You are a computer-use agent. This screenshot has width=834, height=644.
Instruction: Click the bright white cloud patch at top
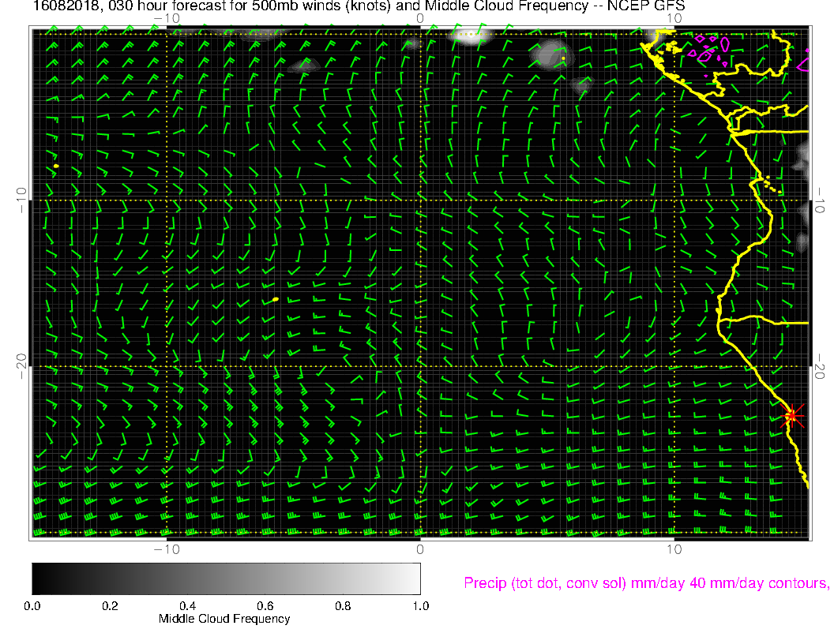(x=471, y=36)
